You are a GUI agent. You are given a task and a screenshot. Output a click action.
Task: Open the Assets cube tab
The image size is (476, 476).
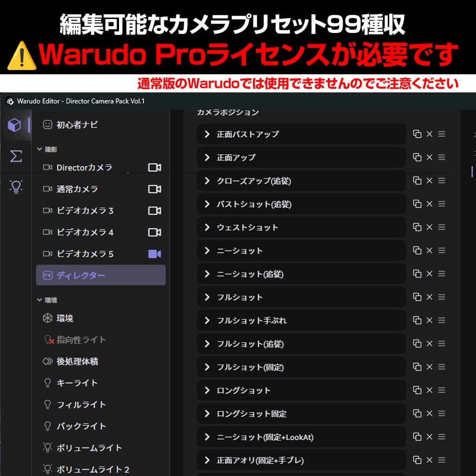click(14, 125)
